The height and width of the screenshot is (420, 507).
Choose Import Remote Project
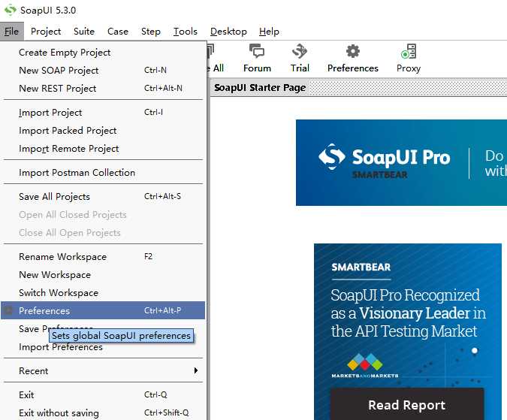coord(103,149)
